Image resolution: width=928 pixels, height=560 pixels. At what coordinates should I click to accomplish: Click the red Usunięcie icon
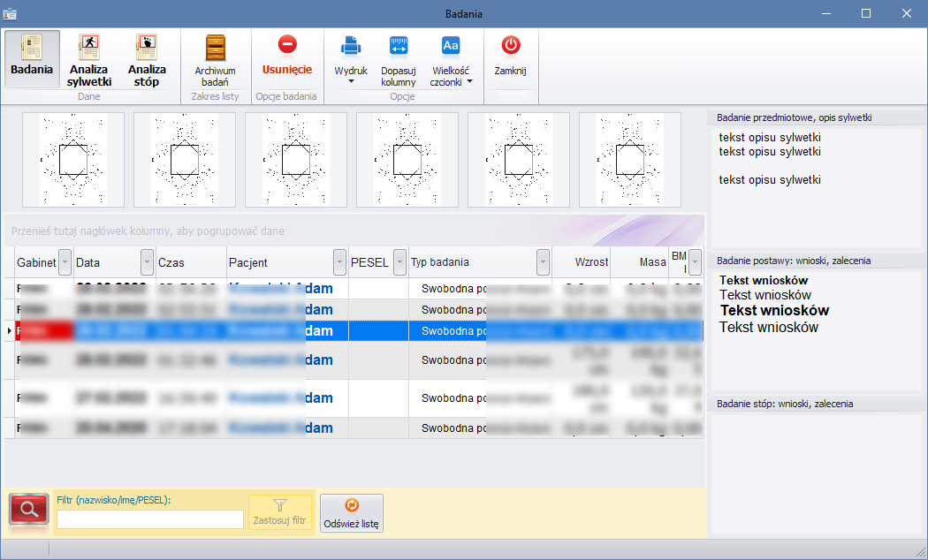tap(287, 45)
